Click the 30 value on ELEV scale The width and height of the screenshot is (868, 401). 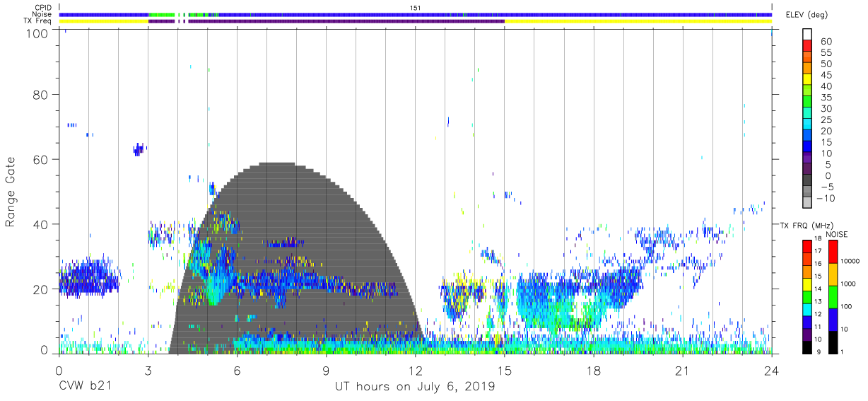click(x=826, y=108)
